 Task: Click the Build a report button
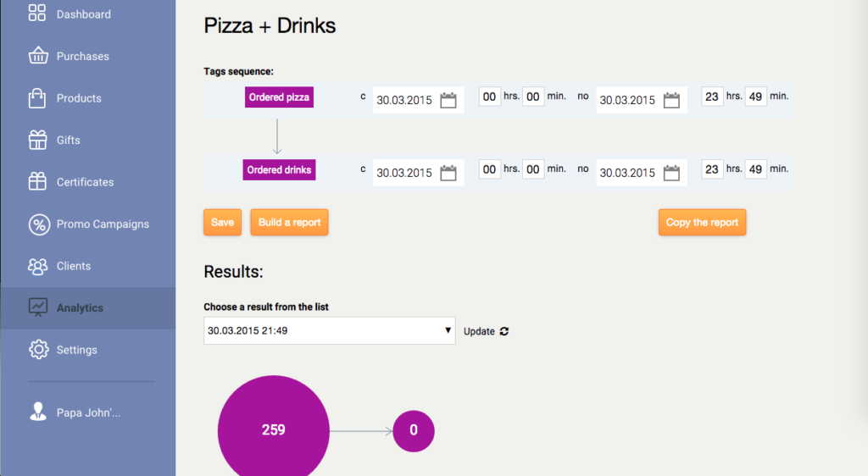[289, 223]
